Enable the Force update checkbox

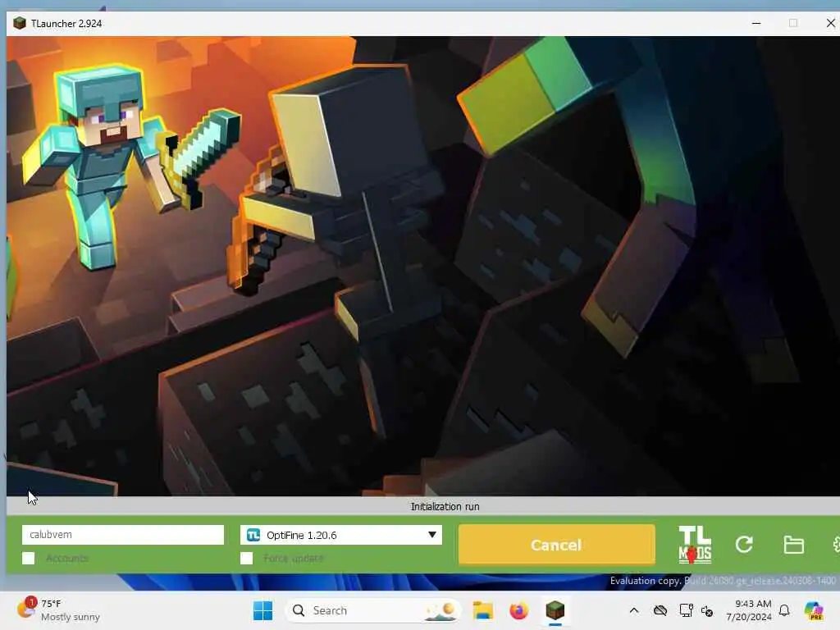[246, 558]
